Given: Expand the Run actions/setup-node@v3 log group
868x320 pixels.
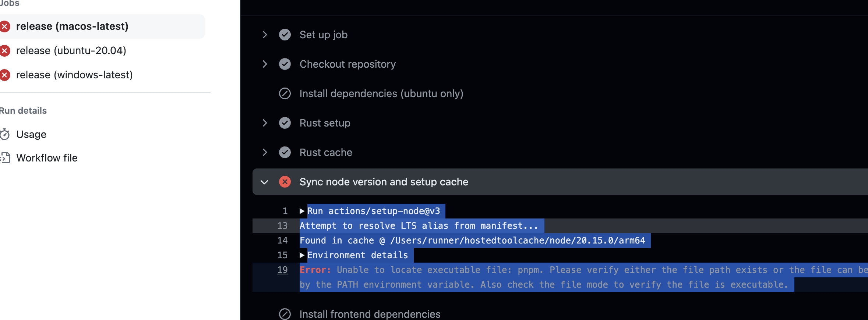Looking at the screenshot, I should pos(302,211).
